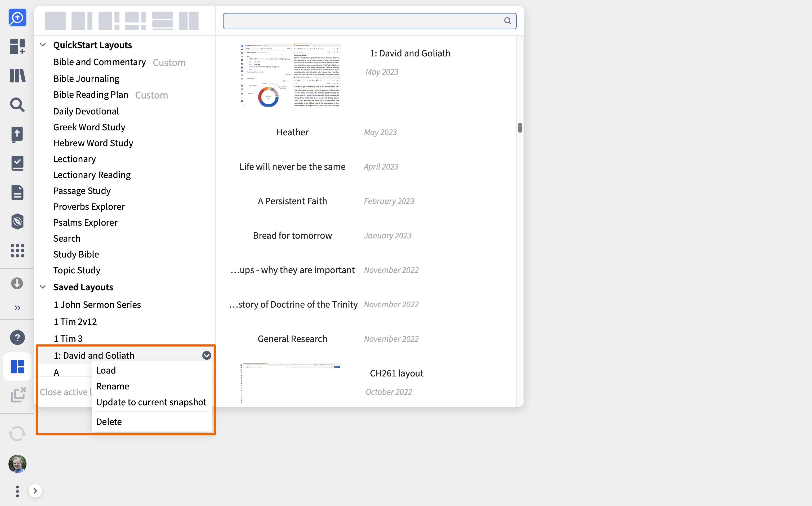Viewport: 812px width, 506px height.
Task: Expand sidebar with double chevron icon
Action: (17, 308)
